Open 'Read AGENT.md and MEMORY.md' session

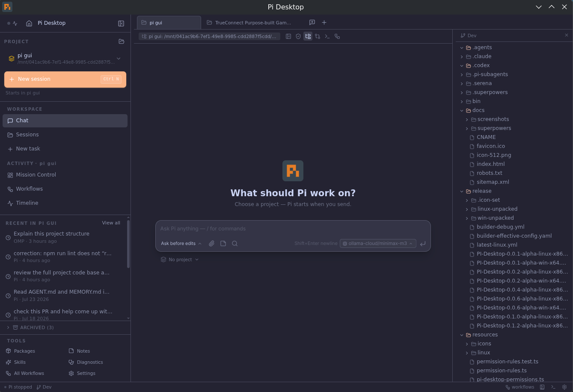63,295
